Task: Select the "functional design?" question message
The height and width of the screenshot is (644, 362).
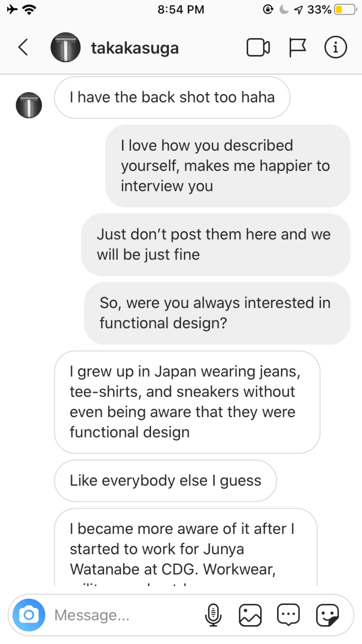Action: click(217, 313)
